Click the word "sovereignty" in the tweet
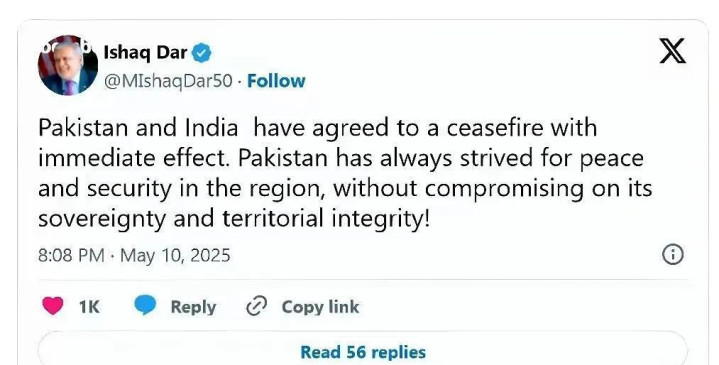719x365 pixels. pos(102,219)
